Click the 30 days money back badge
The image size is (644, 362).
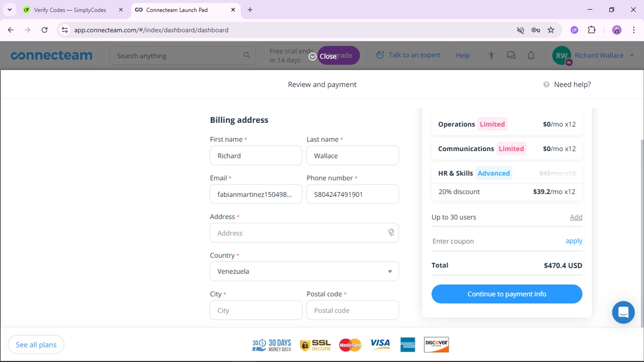272,345
